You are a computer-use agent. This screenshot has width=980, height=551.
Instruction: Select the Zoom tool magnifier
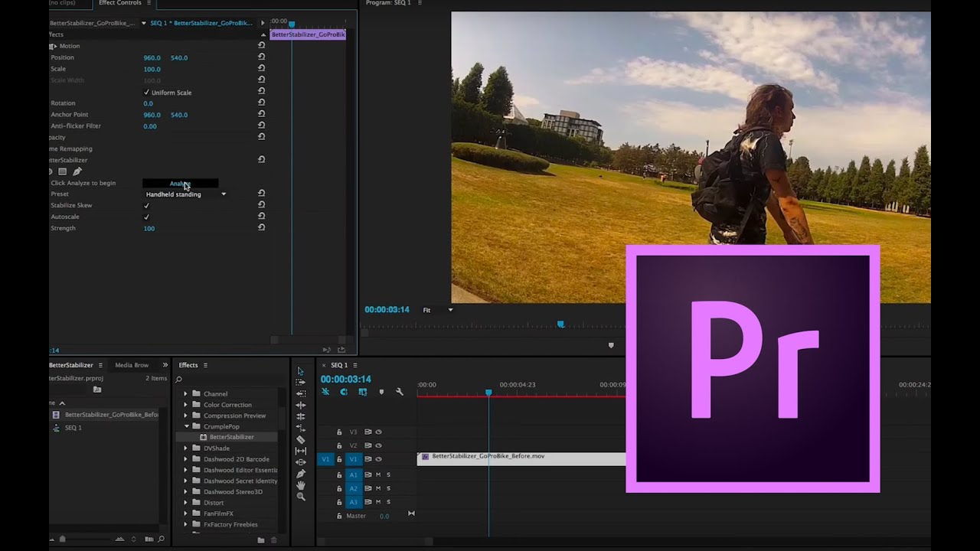(x=300, y=497)
